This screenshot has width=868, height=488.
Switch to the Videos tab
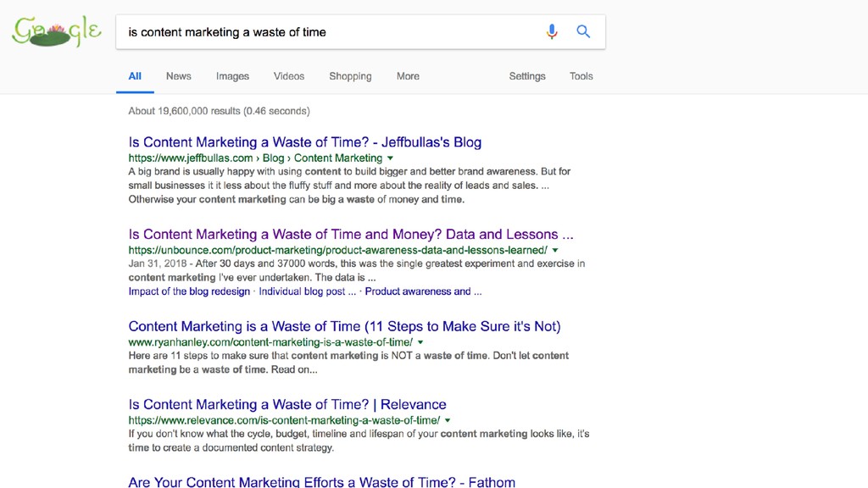click(x=289, y=76)
